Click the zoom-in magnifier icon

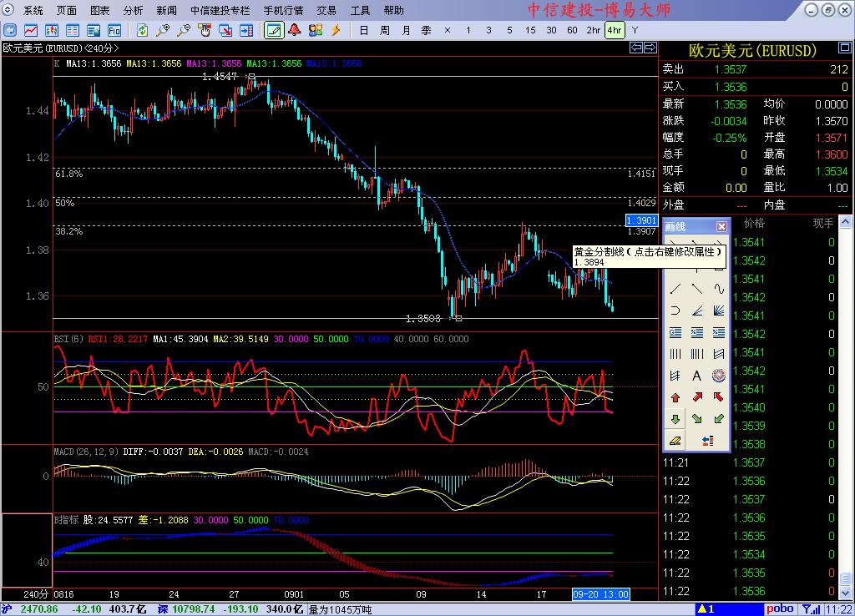[163, 30]
